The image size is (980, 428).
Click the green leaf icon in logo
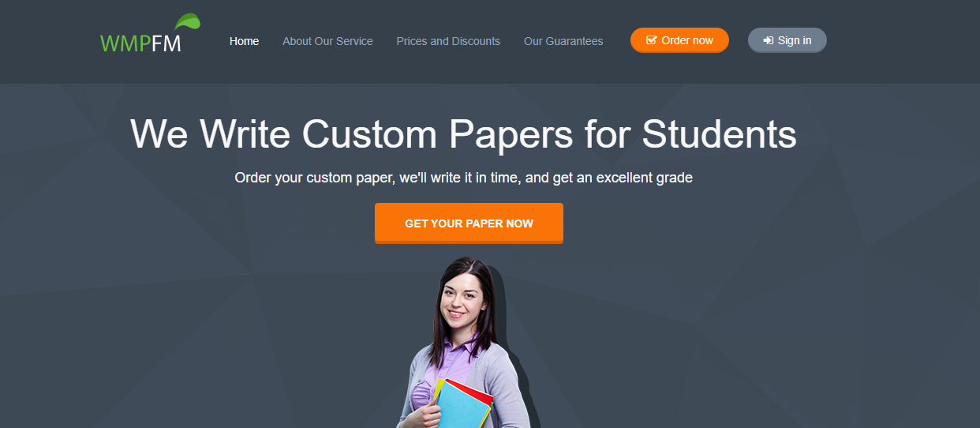coord(188,22)
